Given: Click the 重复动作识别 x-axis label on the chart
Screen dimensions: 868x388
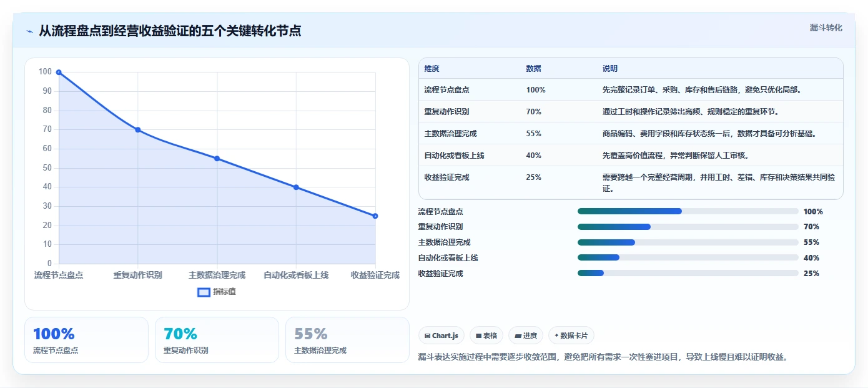Looking at the screenshot, I should (138, 275).
